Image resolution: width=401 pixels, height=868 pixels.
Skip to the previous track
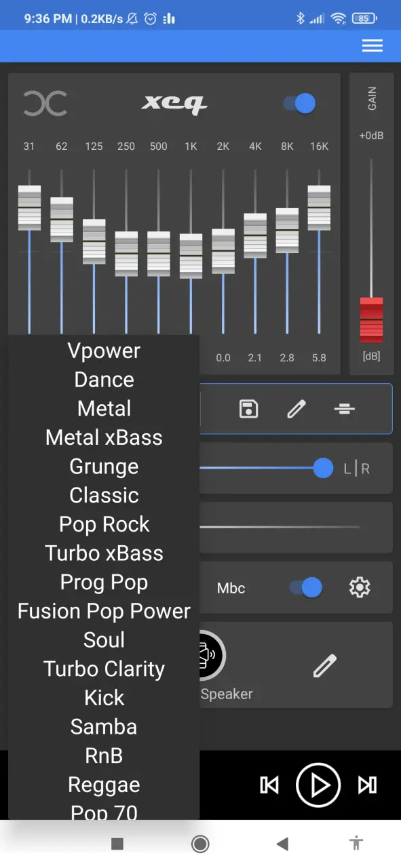pyautogui.click(x=269, y=785)
